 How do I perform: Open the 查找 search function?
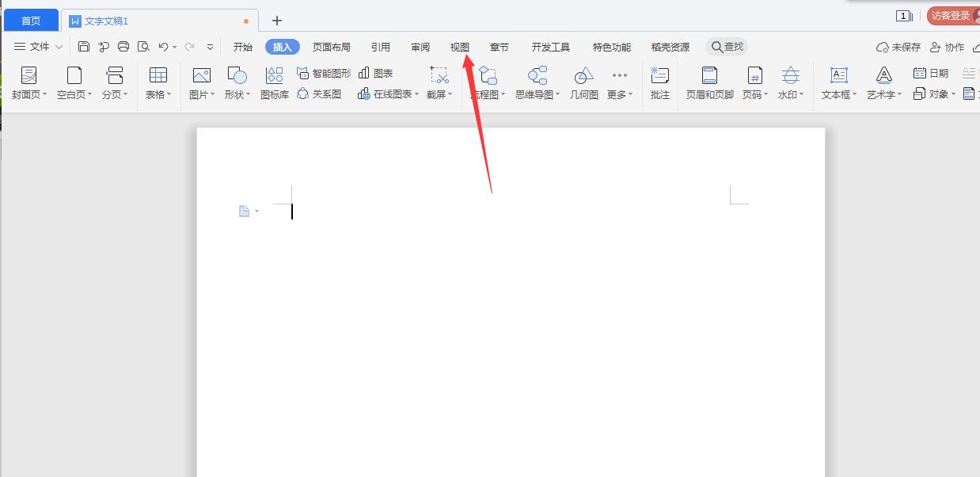tap(726, 47)
